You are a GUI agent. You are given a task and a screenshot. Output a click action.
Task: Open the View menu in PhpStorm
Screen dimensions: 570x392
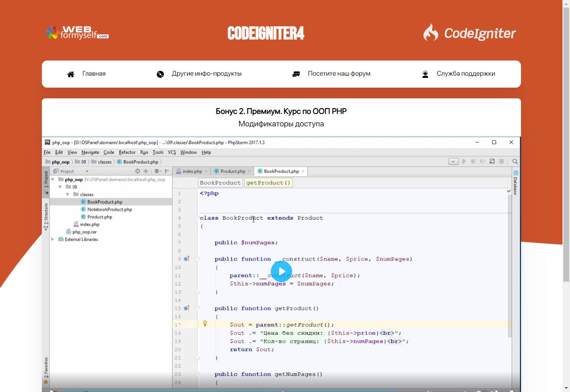pyautogui.click(x=72, y=152)
